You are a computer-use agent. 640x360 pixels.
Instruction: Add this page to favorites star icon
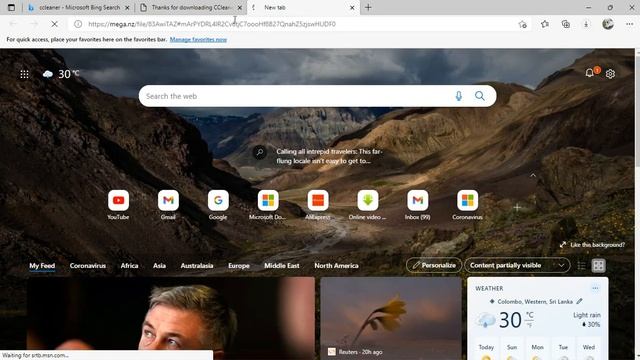click(x=522, y=24)
